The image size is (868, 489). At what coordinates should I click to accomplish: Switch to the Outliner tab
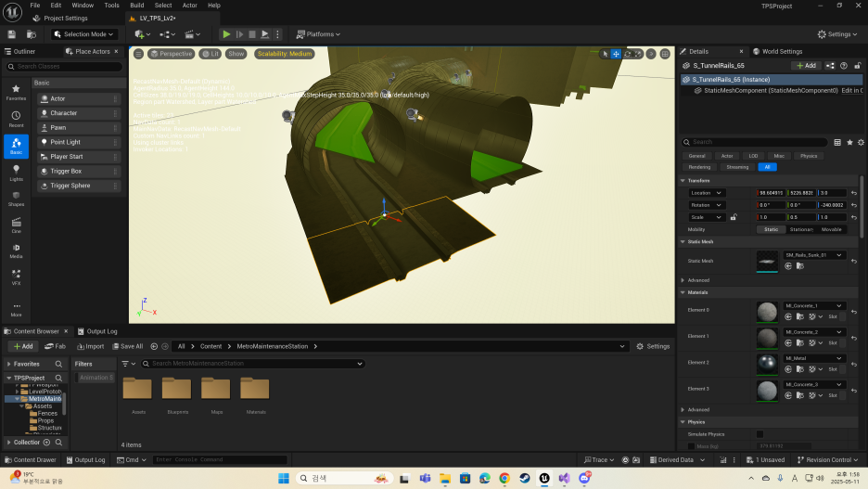[x=20, y=52]
